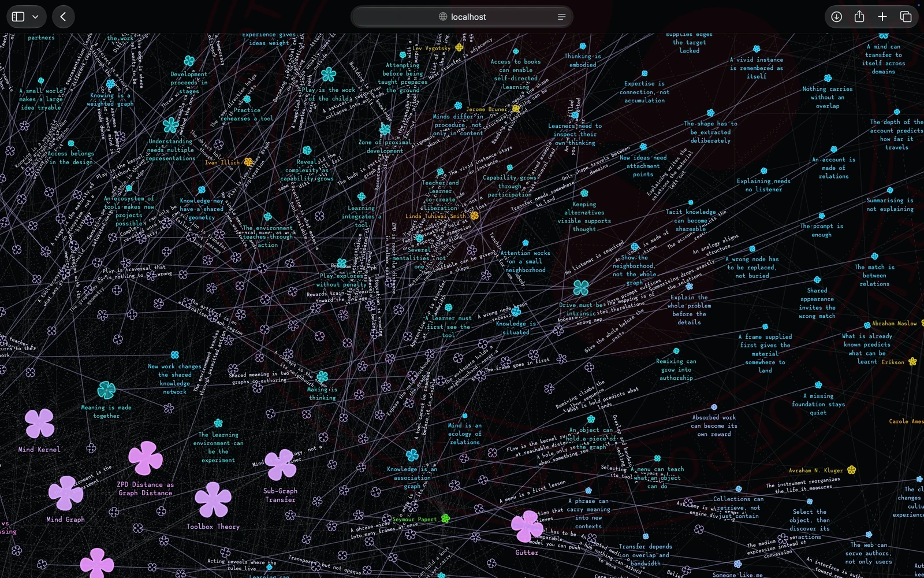The image size is (924, 578).
Task: Click 'Expertise is connection, not accumulation' label
Action: pyautogui.click(x=644, y=92)
